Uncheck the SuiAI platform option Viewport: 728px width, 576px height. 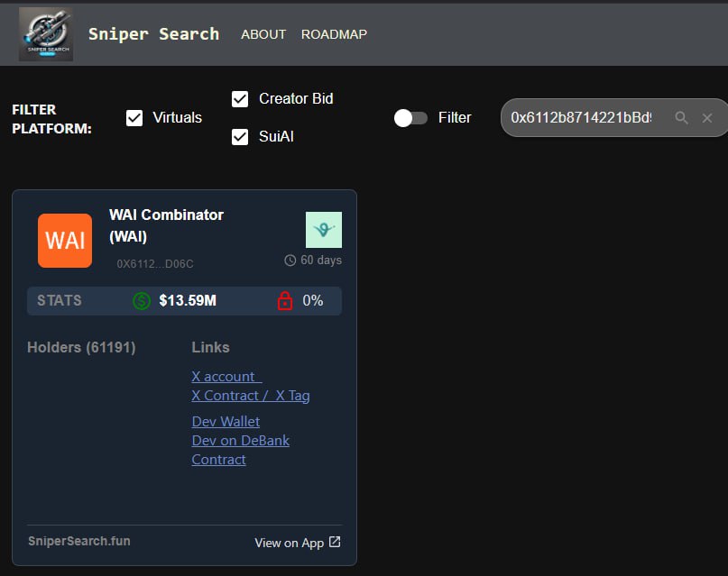240,137
